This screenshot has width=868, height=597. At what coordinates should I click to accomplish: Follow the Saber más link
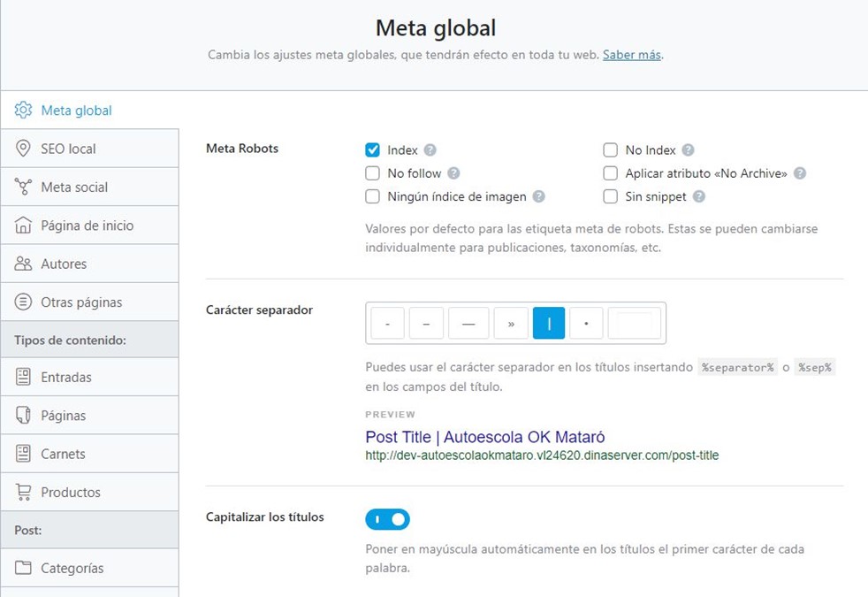(631, 55)
